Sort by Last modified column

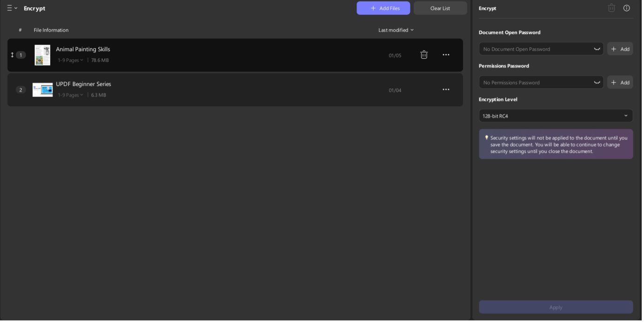pyautogui.click(x=396, y=30)
